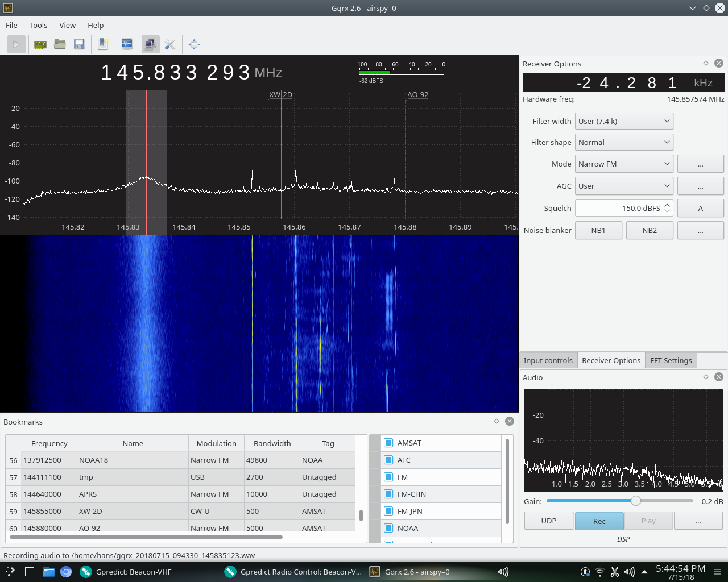Open the Tools menu

tap(38, 25)
